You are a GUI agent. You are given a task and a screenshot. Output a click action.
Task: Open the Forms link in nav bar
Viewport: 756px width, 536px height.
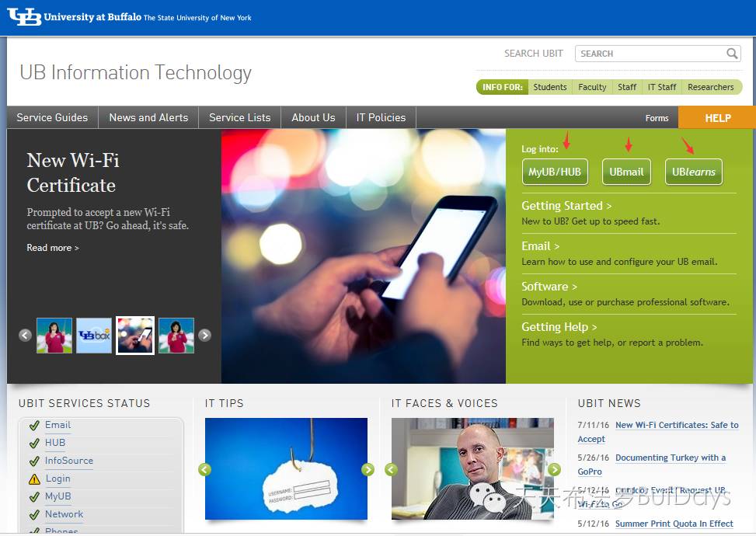[657, 118]
